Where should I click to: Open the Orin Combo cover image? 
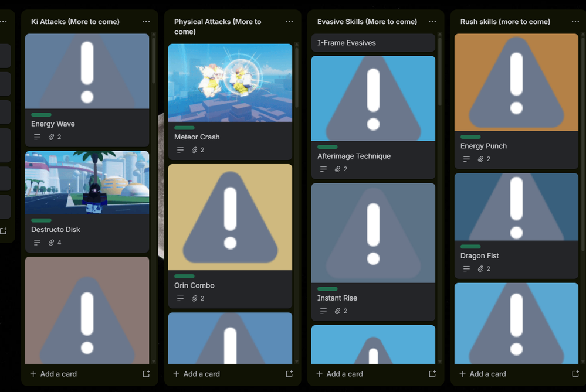(x=230, y=217)
